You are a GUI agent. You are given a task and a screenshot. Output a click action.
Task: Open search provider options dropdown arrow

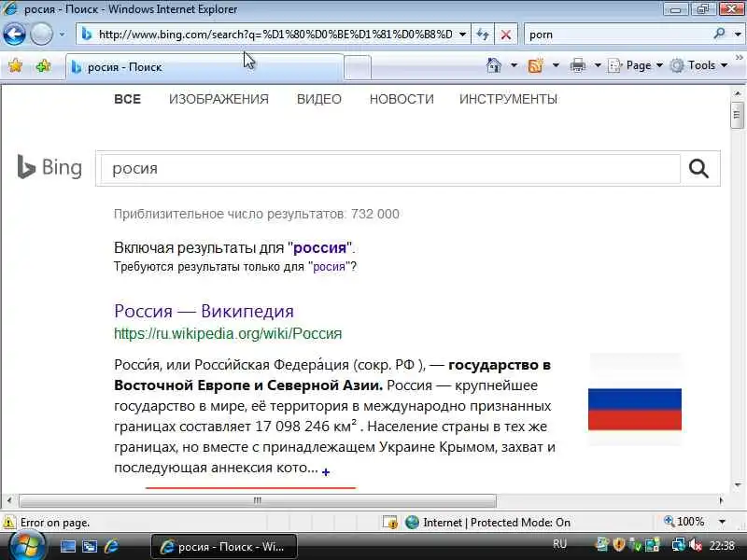click(x=738, y=35)
